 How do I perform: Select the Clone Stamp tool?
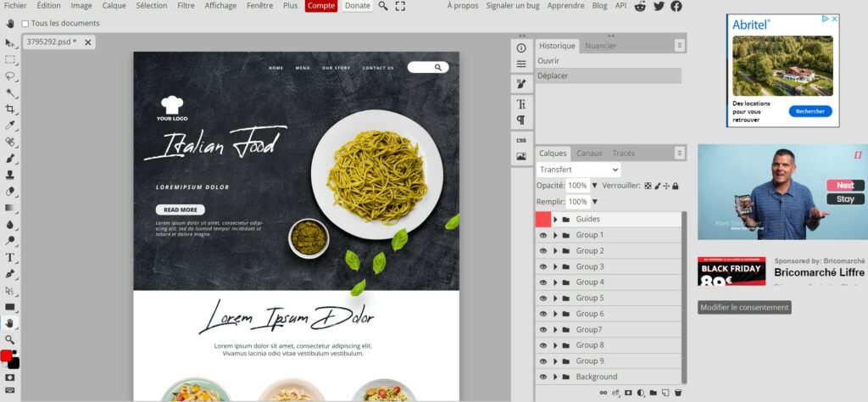[10, 175]
